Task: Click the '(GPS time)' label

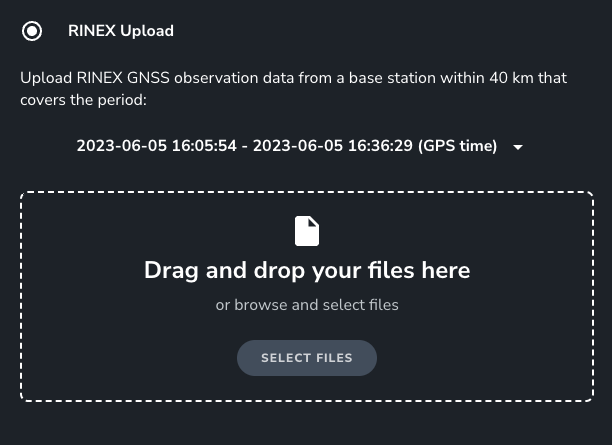Action: click(457, 146)
